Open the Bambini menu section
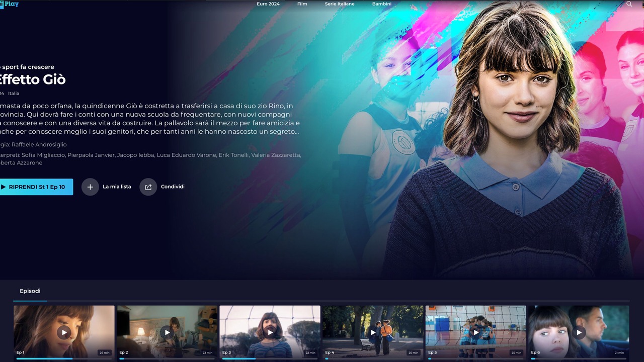Screen dimensions: 644x362 tap(382, 4)
